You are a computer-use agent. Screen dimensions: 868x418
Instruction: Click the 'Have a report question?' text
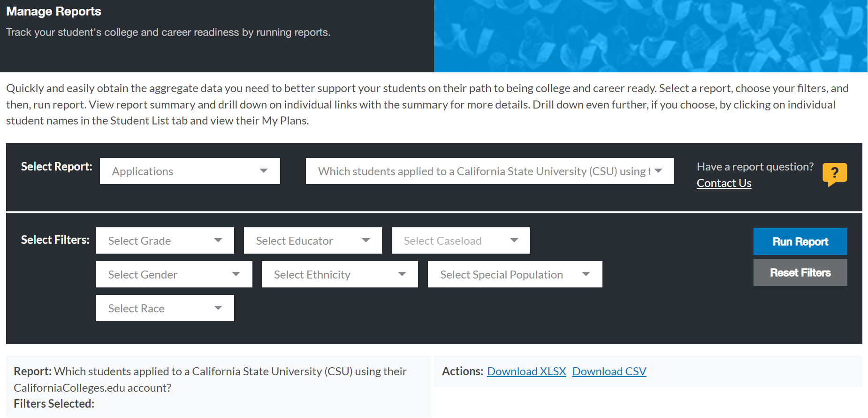[x=755, y=167]
